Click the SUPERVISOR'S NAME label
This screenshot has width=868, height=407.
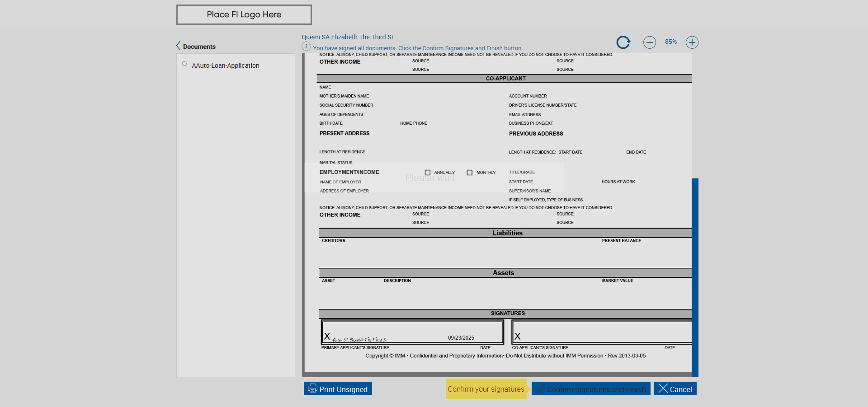530,191
